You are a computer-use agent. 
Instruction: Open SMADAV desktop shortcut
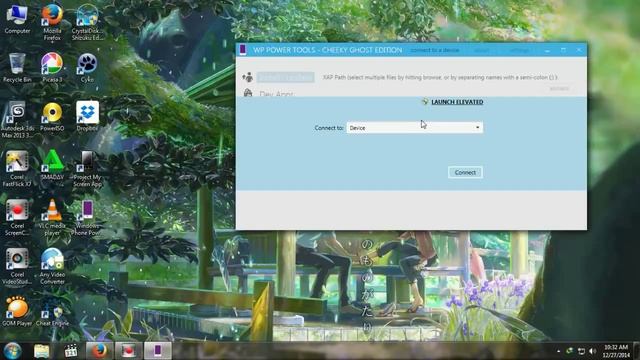click(x=52, y=165)
